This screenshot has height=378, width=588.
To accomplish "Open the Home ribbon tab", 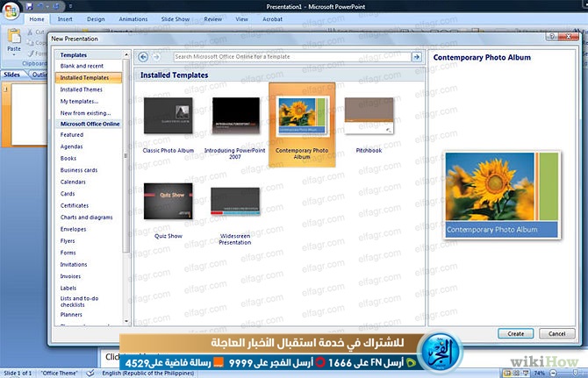I will pyautogui.click(x=37, y=19).
